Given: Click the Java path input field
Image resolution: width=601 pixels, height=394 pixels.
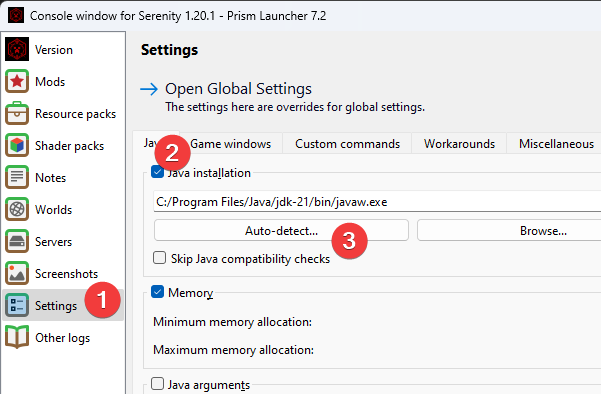Looking at the screenshot, I should coord(377,202).
